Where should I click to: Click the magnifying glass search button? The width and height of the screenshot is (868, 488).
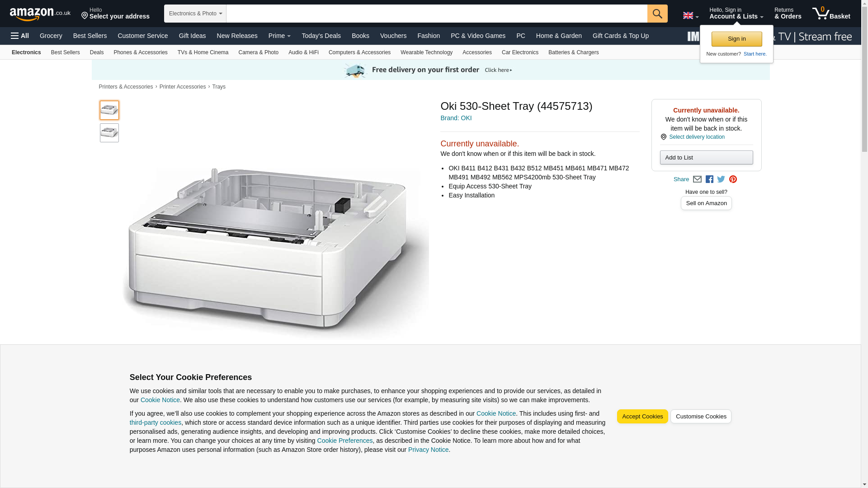tap(657, 14)
